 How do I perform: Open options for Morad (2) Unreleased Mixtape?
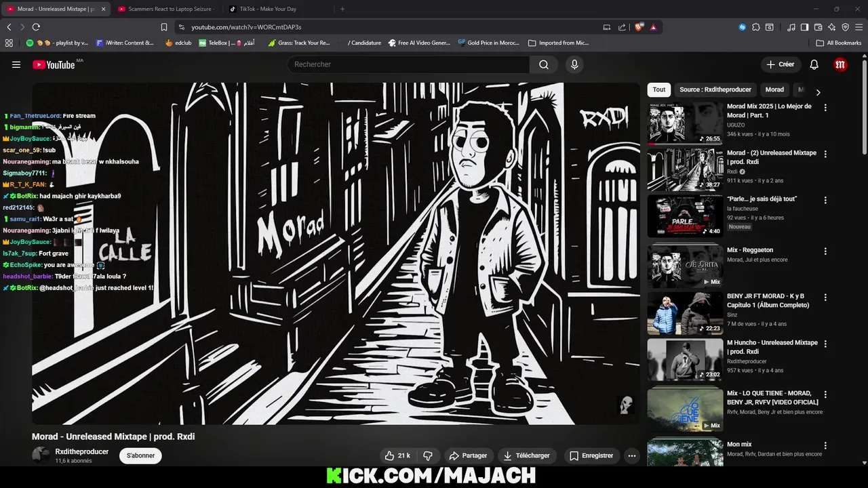(825, 154)
